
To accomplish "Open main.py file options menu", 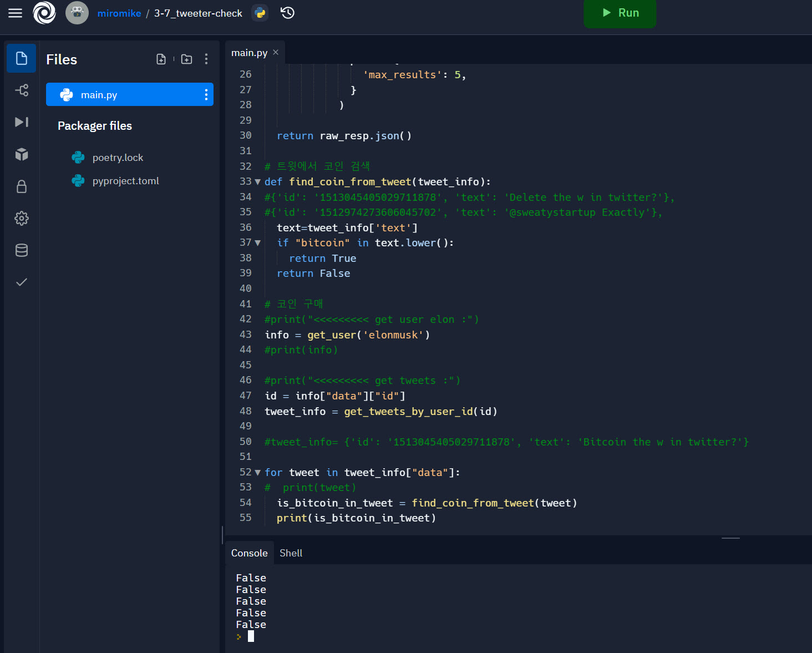I will point(206,95).
